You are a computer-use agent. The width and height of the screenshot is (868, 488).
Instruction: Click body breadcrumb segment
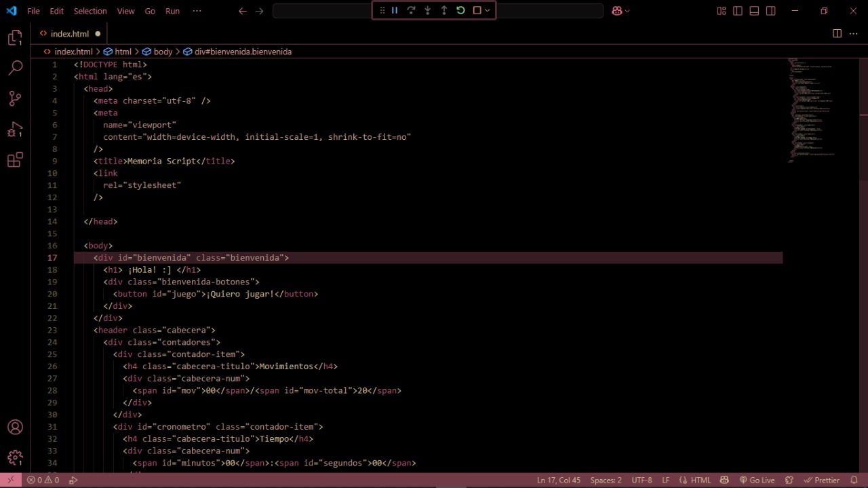[163, 52]
